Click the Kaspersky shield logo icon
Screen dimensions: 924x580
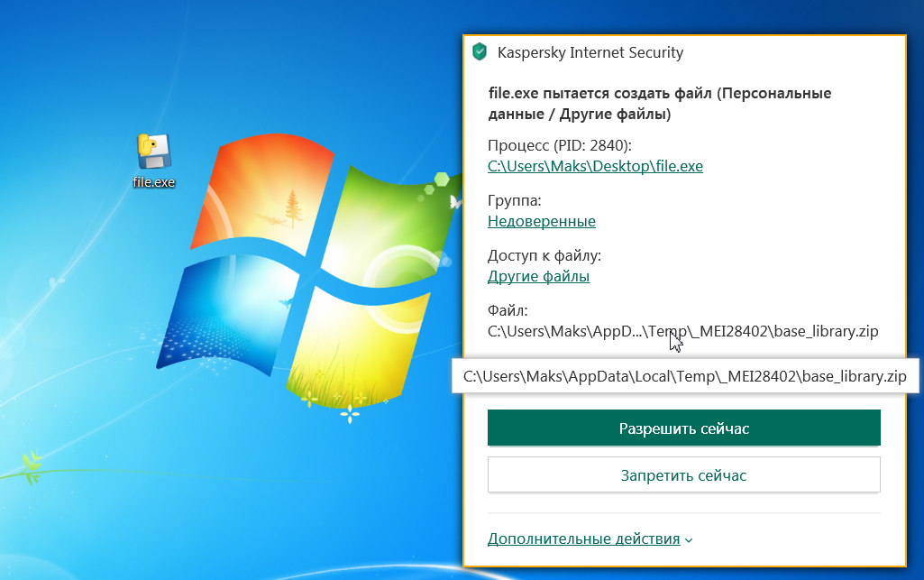(480, 52)
